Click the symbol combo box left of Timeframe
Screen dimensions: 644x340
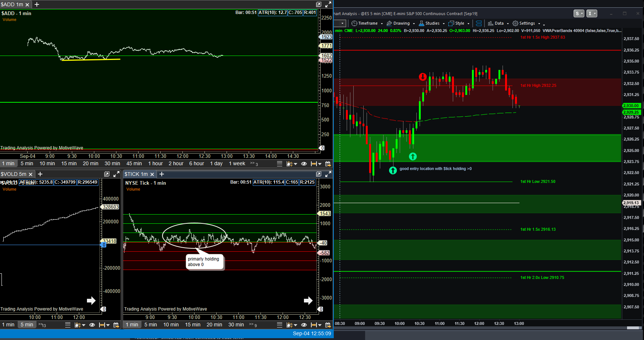[339, 23]
